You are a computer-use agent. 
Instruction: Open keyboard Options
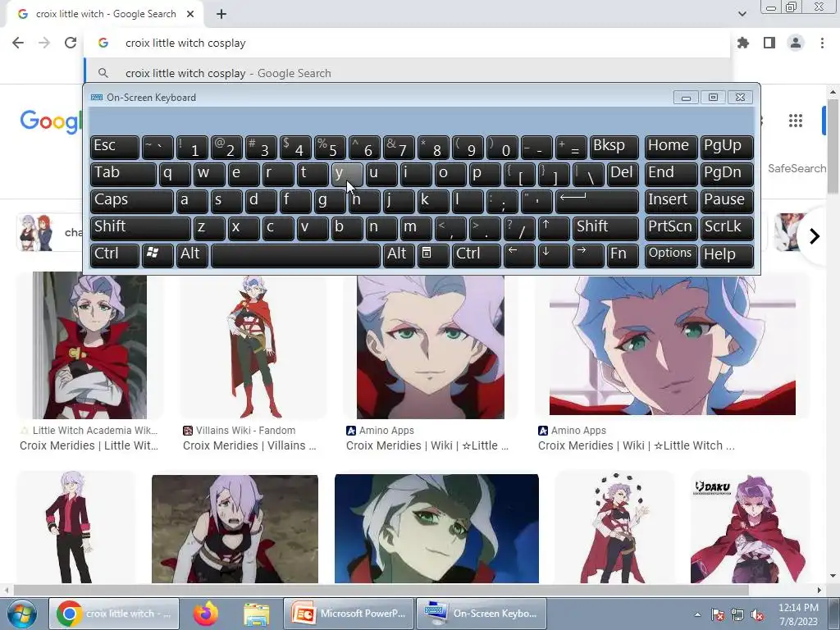[x=670, y=255]
